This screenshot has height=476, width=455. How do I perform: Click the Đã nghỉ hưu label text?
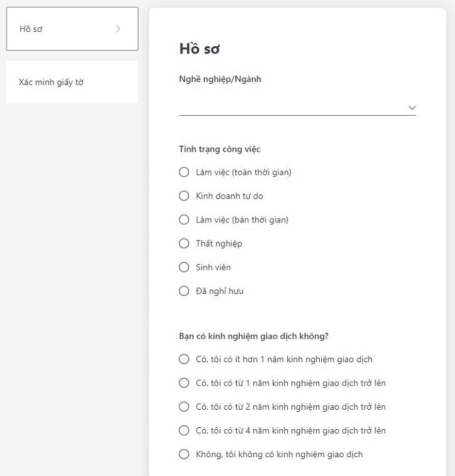pyautogui.click(x=220, y=291)
